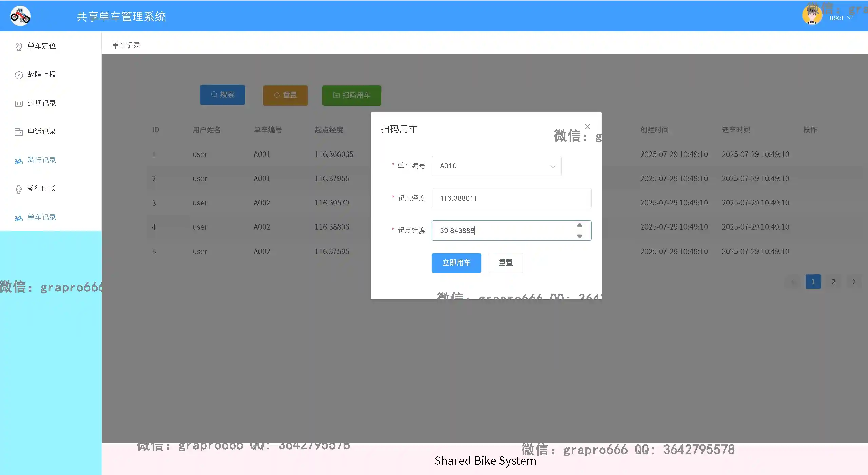Click the 故障上报 circle-x icon
The height and width of the screenshot is (475, 868).
[x=19, y=75]
